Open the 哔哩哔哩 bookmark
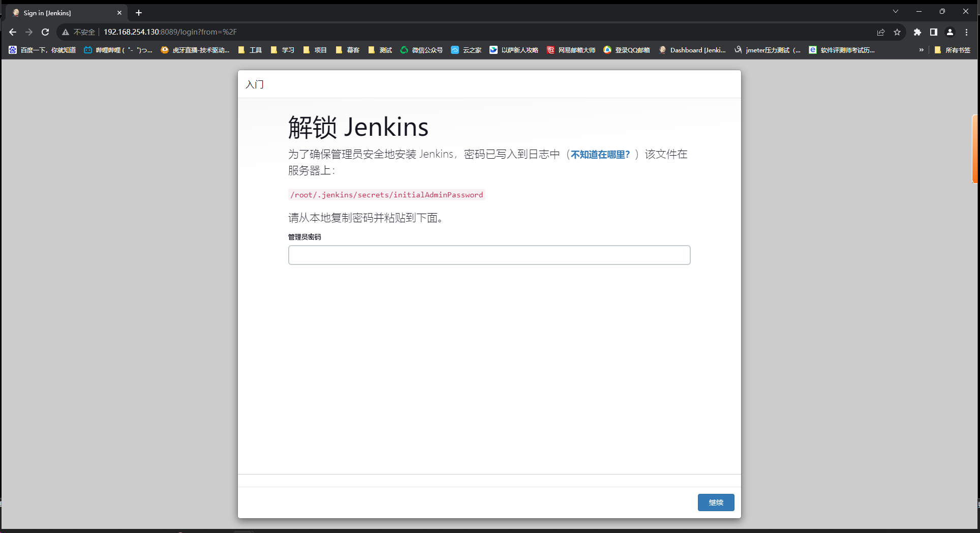This screenshot has height=533, width=980. point(118,50)
